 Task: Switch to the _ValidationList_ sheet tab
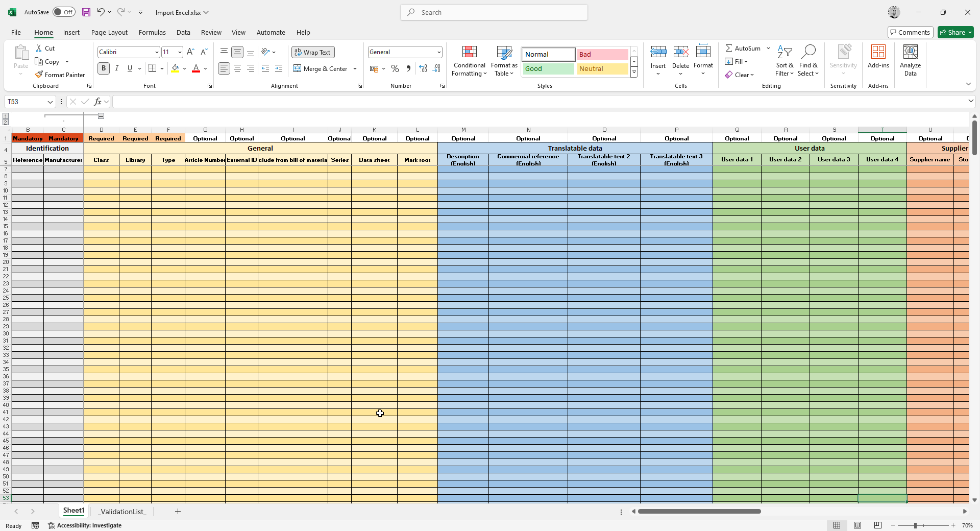[x=122, y=511]
